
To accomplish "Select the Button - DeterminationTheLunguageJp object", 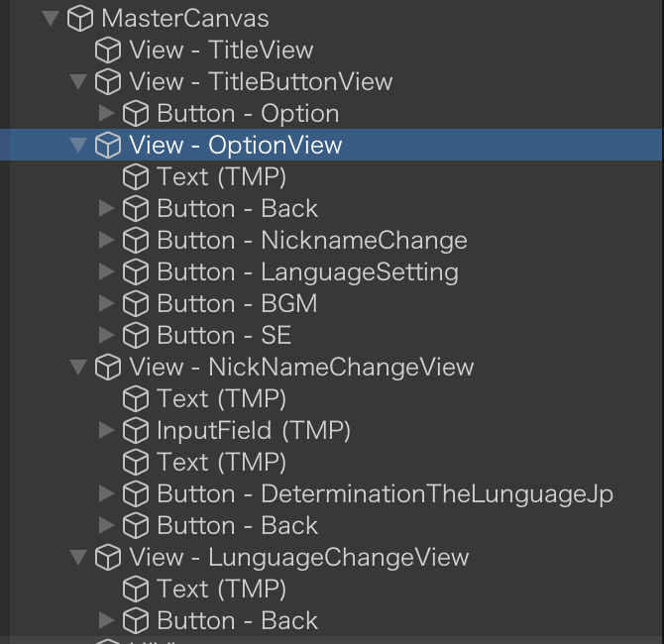I will (x=386, y=494).
